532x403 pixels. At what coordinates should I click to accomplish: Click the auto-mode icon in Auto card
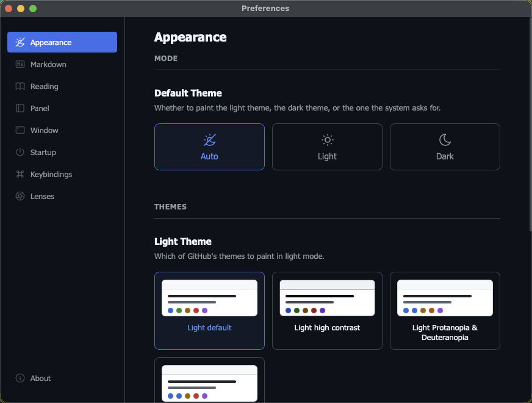[209, 140]
